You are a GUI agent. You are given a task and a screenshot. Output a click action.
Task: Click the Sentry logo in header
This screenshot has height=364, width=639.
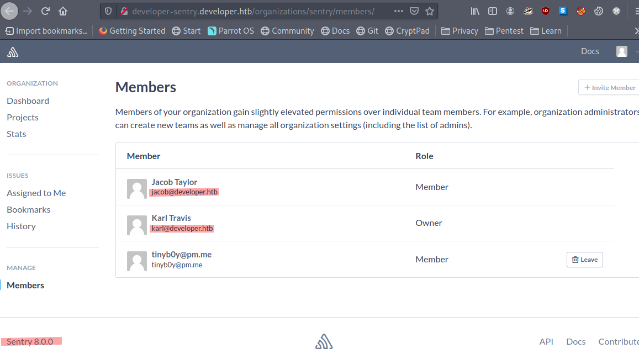(13, 52)
